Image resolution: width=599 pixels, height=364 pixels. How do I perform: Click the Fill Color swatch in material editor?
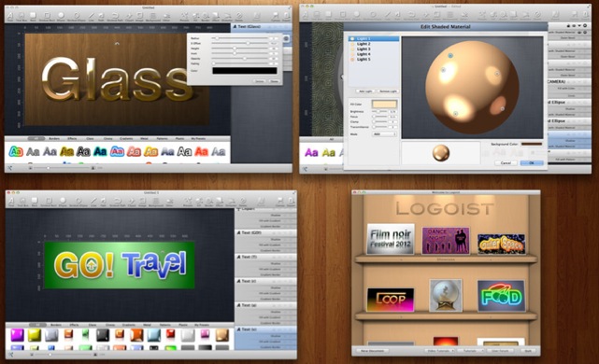tap(384, 104)
